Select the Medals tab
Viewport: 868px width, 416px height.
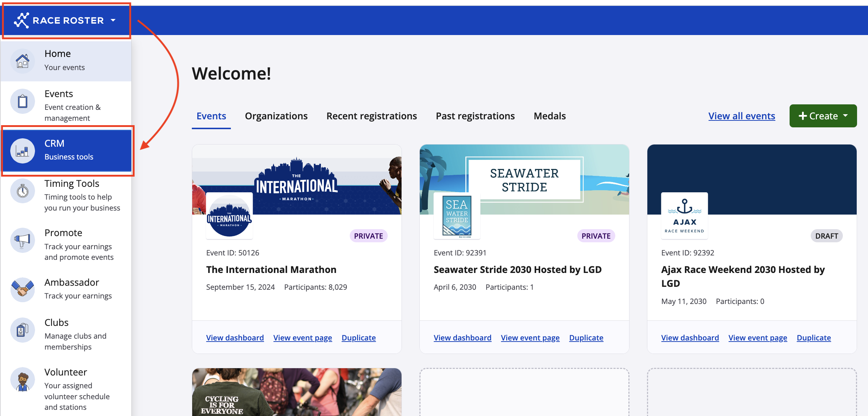[549, 116]
